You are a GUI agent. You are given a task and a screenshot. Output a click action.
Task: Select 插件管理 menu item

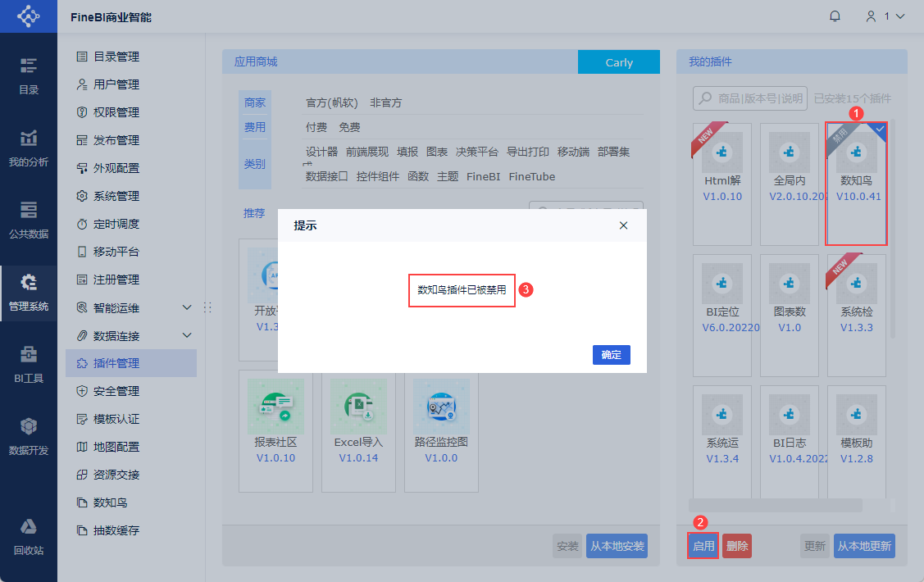(x=131, y=363)
